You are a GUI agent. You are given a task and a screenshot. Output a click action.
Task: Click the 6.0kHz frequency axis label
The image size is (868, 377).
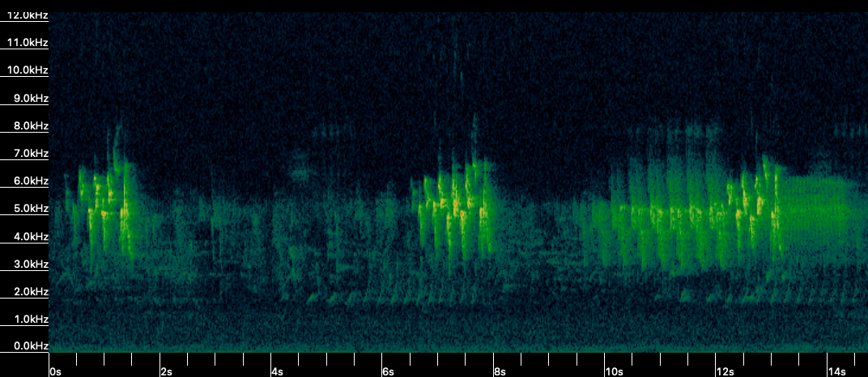pyautogui.click(x=31, y=180)
